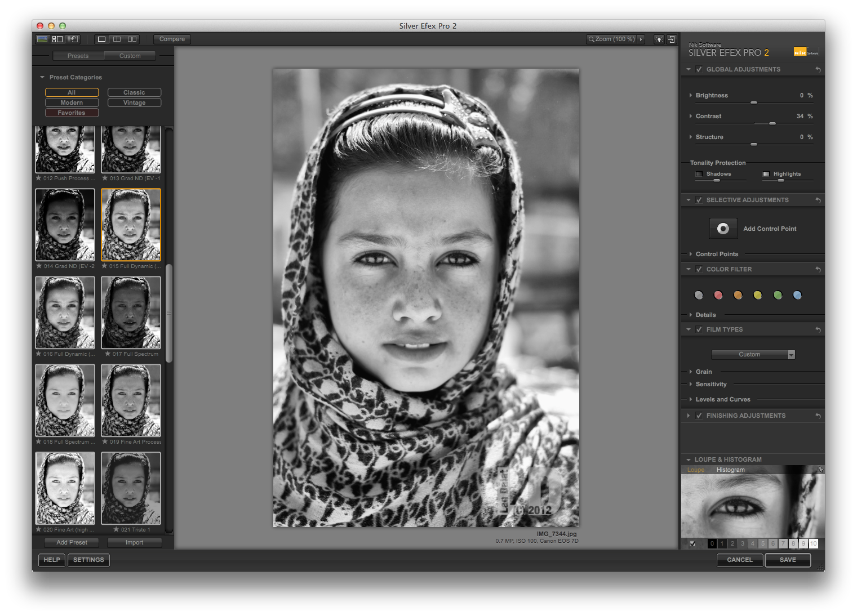Favorite the 015 Full Dynamic preset star
The height and width of the screenshot is (616, 857).
point(105,266)
